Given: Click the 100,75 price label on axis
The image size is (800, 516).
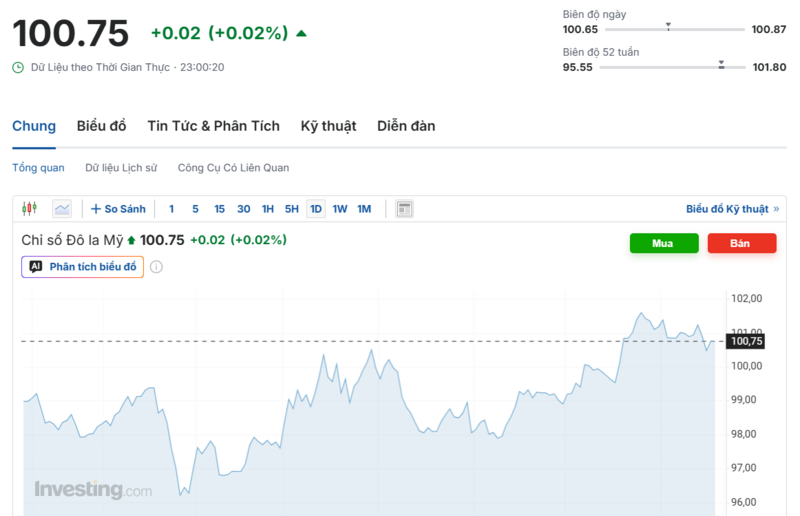Looking at the screenshot, I should [746, 341].
